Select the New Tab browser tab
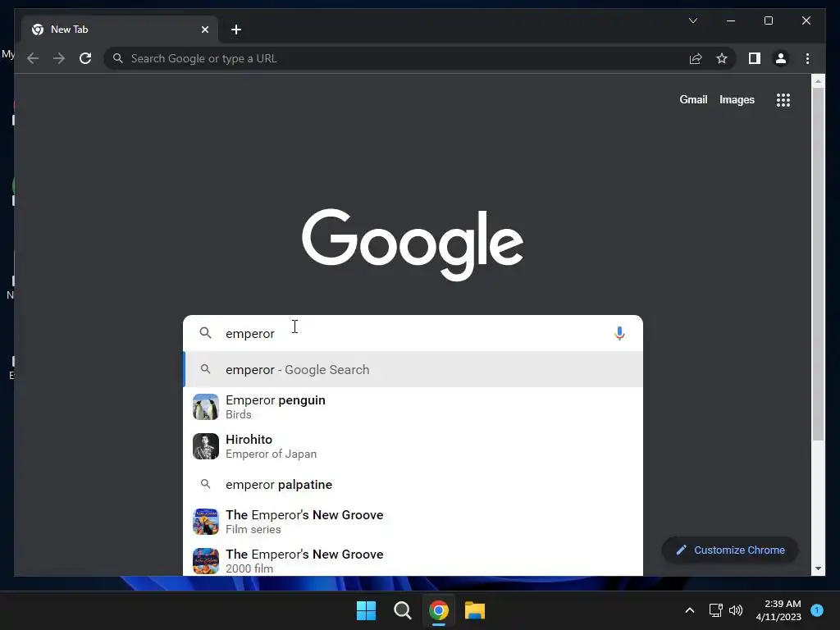 pos(120,30)
